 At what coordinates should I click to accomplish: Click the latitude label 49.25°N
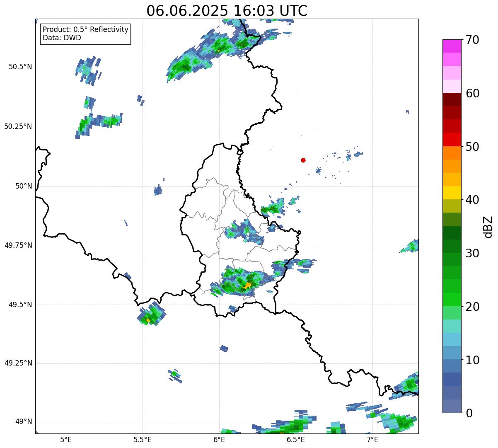pyautogui.click(x=18, y=363)
